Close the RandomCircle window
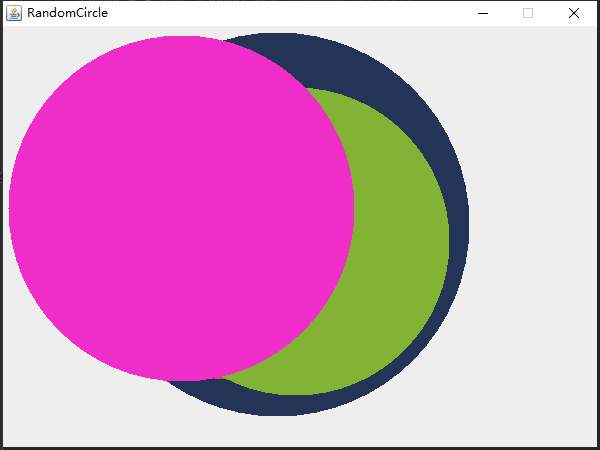600x450 pixels. (574, 13)
